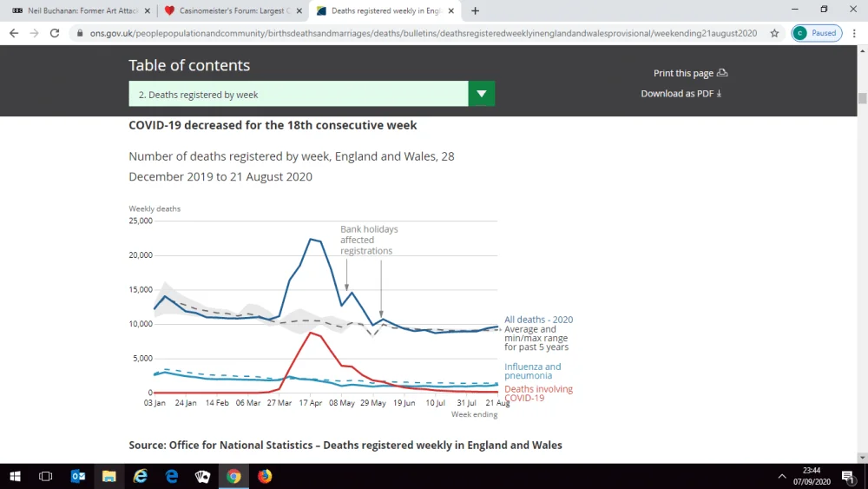
Task: Click the Paused profile button
Action: click(817, 33)
